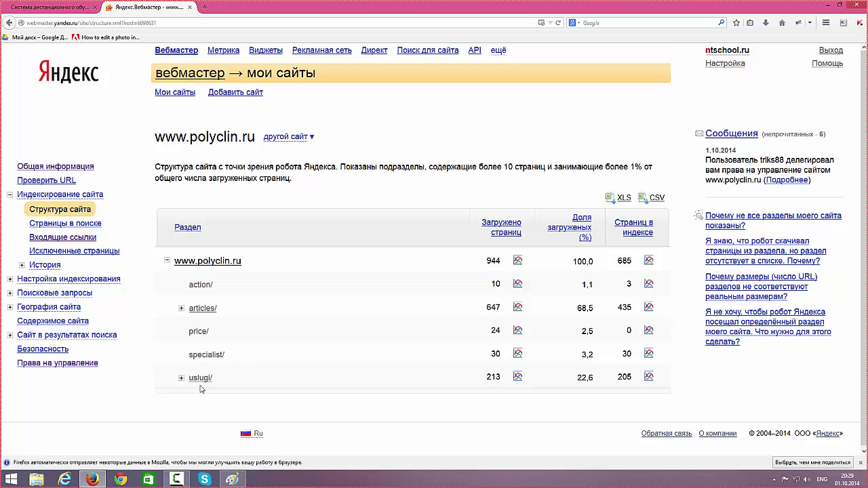Sort table by Загружено страниц column
The image size is (868, 488).
coord(501,227)
